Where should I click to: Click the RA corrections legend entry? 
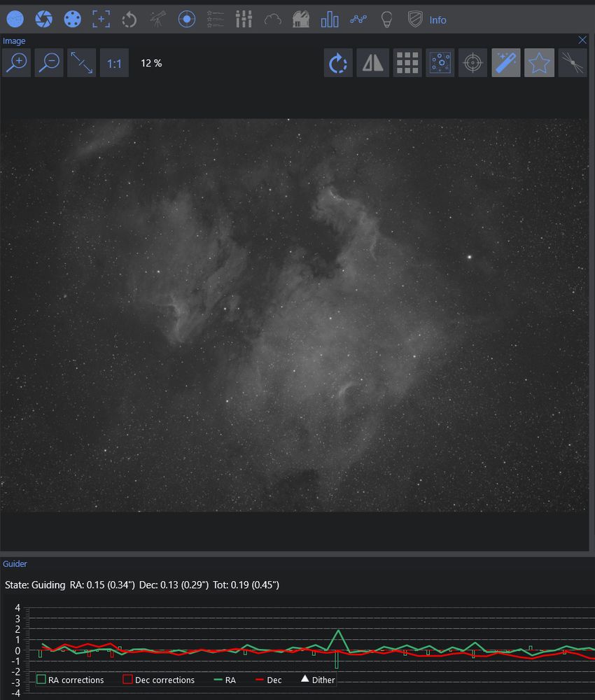click(70, 680)
